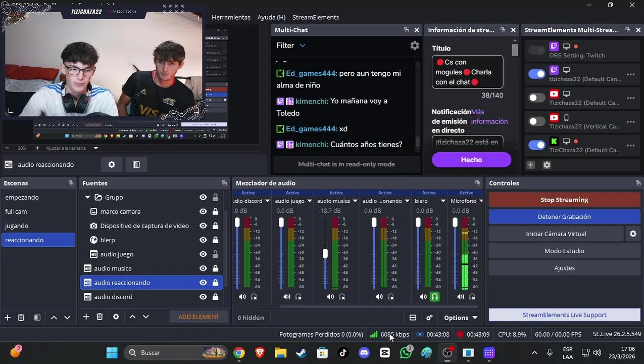Open properties gear for audio reaccionando source
Image resolution: width=644 pixels, height=364 pixels.
tap(112, 164)
